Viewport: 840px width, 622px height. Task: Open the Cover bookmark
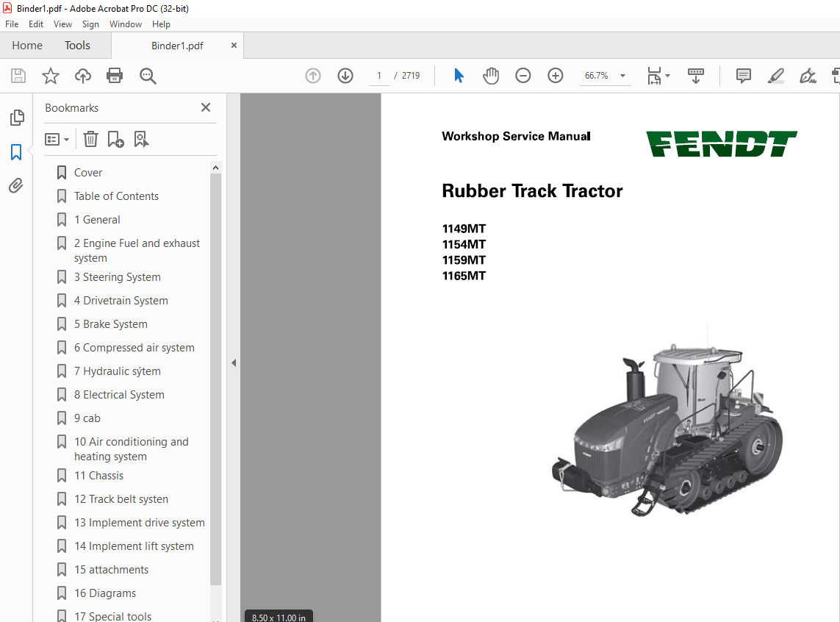(x=88, y=173)
